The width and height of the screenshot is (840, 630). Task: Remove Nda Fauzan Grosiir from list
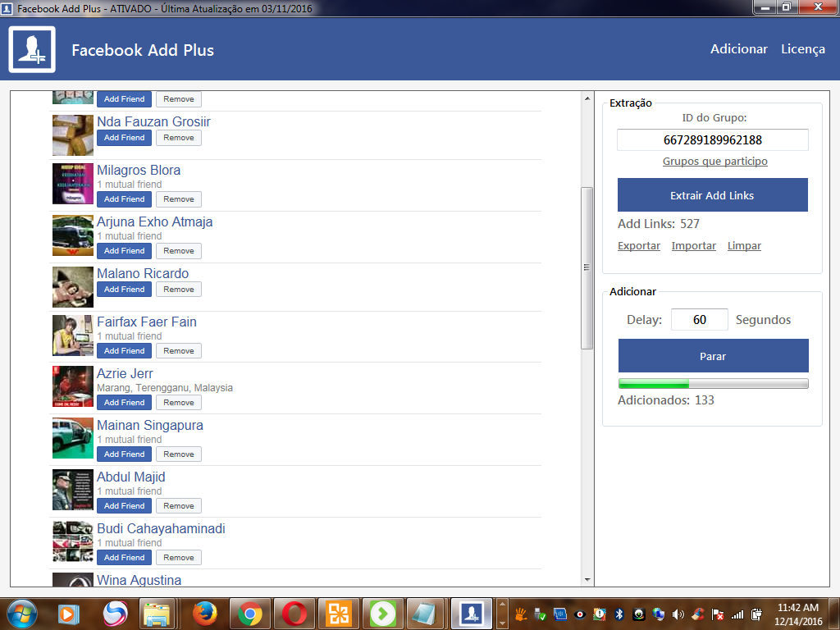179,138
